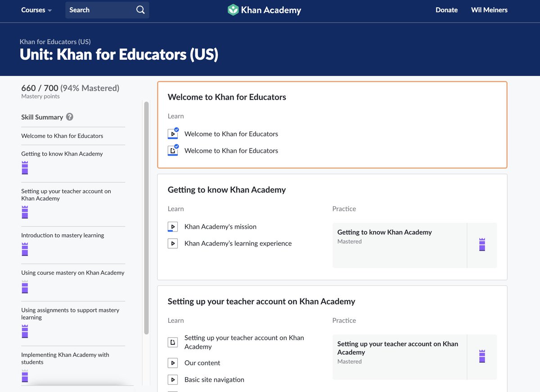Viewport: 540px width, 392px height.
Task: Click mastered tower icon in Setting up your teacher account practice card
Action: [482, 356]
